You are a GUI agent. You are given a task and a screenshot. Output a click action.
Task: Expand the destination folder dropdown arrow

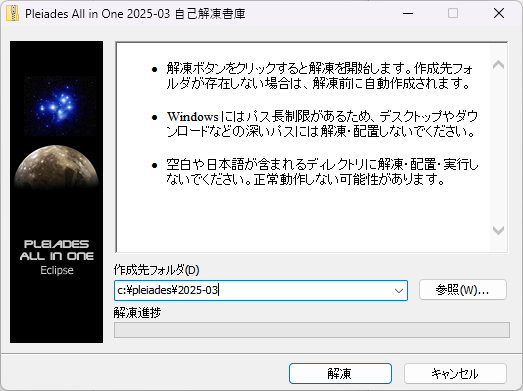(x=399, y=291)
